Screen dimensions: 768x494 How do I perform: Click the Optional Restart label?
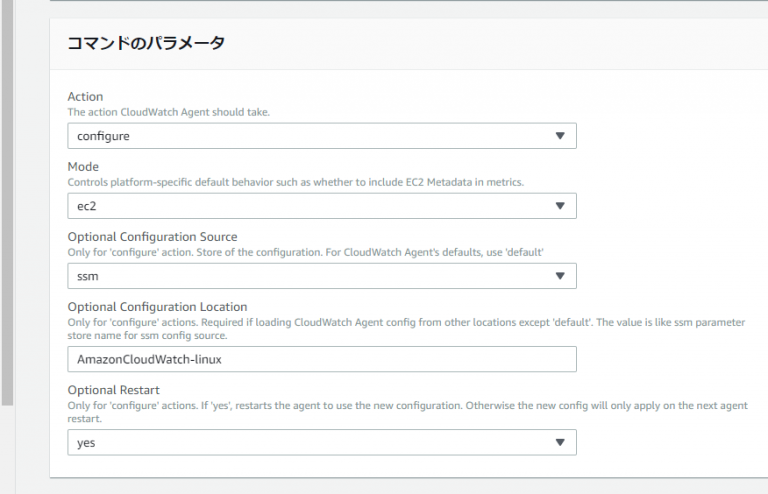point(114,390)
